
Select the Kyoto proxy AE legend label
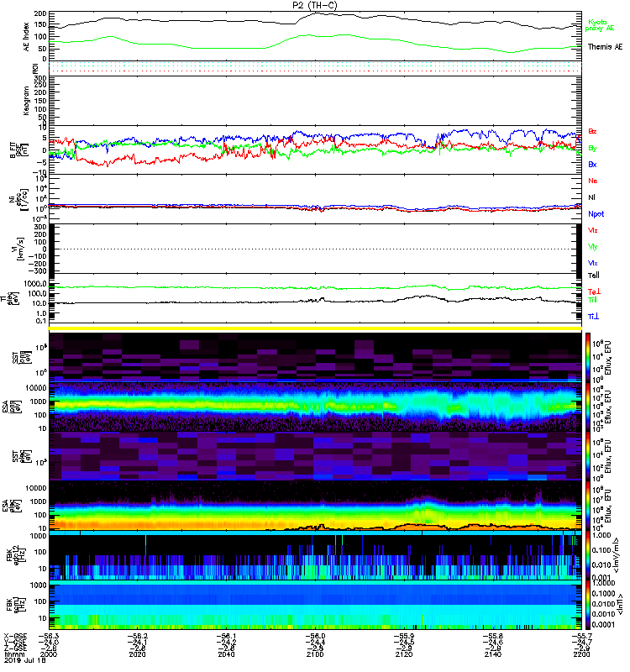[x=600, y=25]
